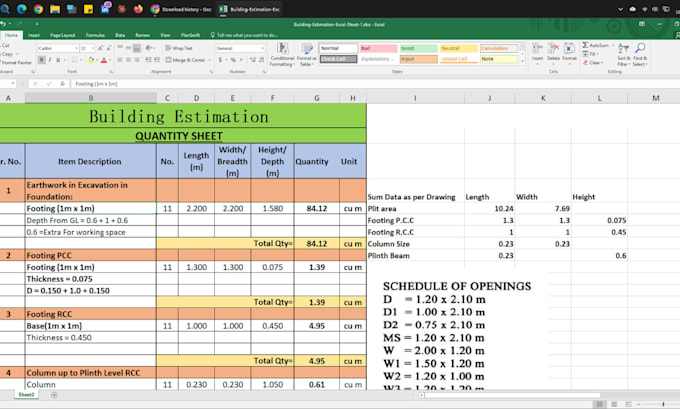Toggle top align button

120,48
